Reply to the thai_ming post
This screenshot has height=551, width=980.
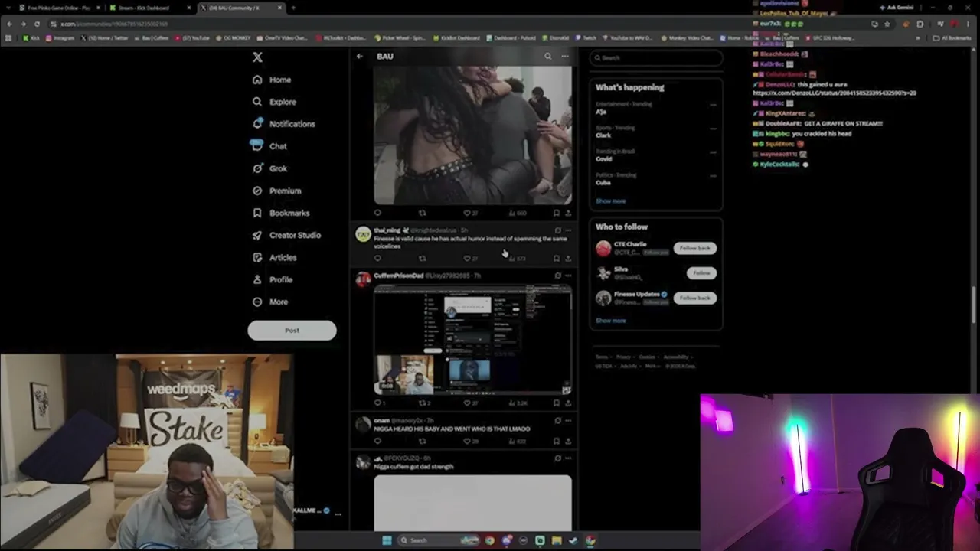click(x=377, y=259)
